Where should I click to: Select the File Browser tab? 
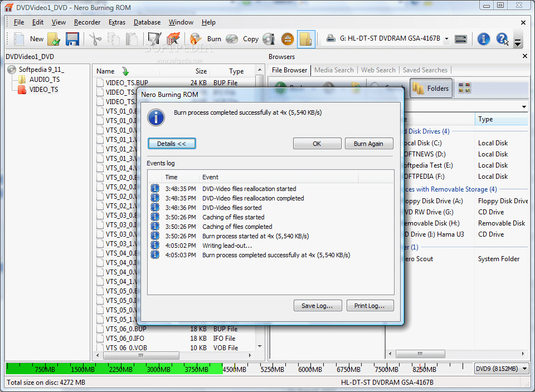point(289,70)
